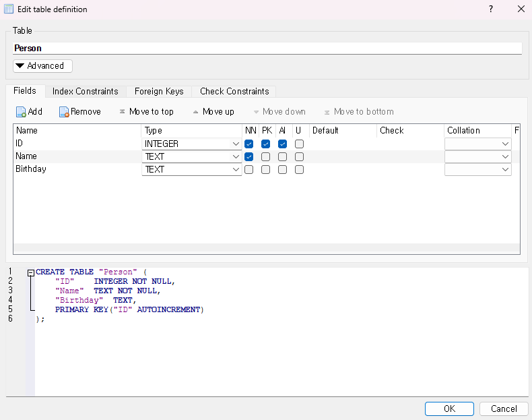This screenshot has width=532, height=420.
Task: Click Move up arrow icon
Action: (195, 112)
